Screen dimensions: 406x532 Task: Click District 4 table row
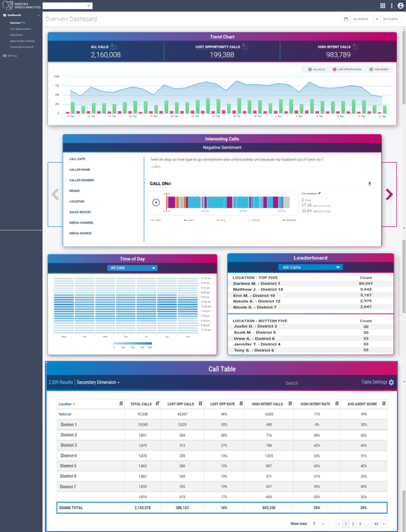pos(222,456)
